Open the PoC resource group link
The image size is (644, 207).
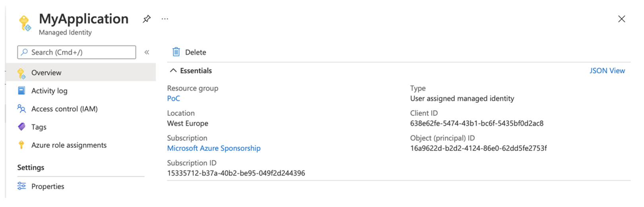click(x=173, y=98)
